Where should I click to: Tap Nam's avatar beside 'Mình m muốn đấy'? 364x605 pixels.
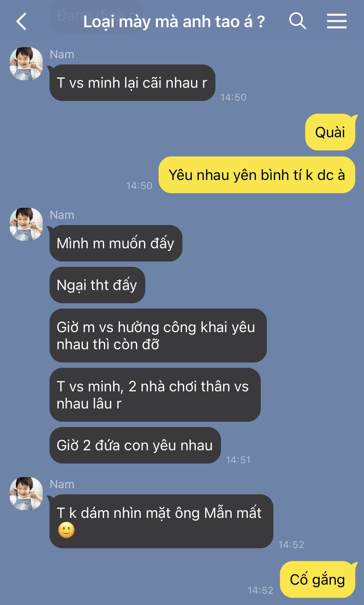tap(26, 224)
